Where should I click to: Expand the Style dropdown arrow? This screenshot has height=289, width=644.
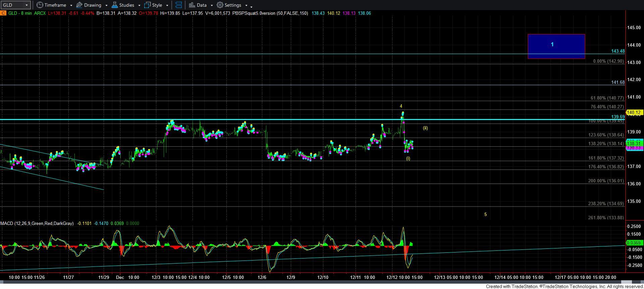coord(167,5)
